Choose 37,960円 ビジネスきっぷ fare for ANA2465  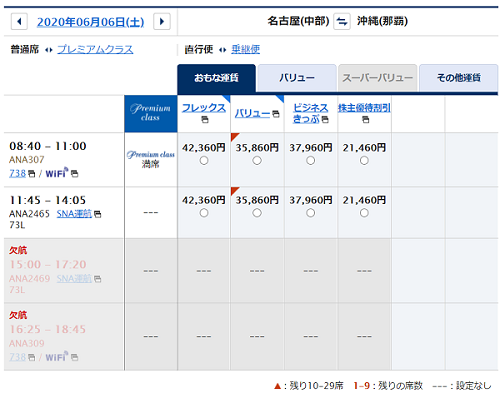[311, 213]
